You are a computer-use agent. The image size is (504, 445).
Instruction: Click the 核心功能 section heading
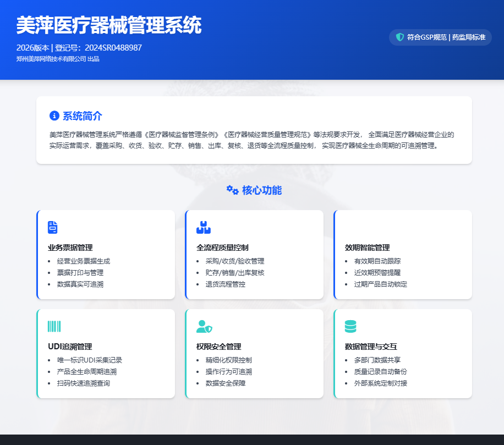pyautogui.click(x=261, y=190)
